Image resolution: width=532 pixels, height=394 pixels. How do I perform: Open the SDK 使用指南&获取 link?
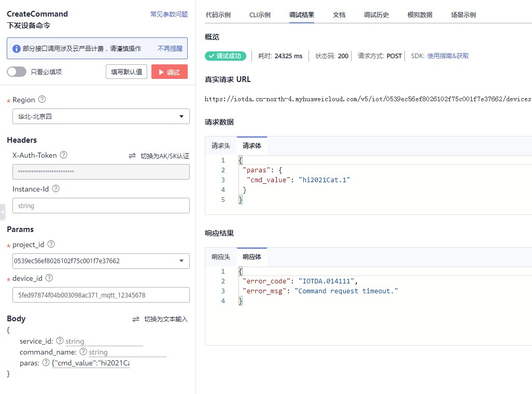coord(448,56)
